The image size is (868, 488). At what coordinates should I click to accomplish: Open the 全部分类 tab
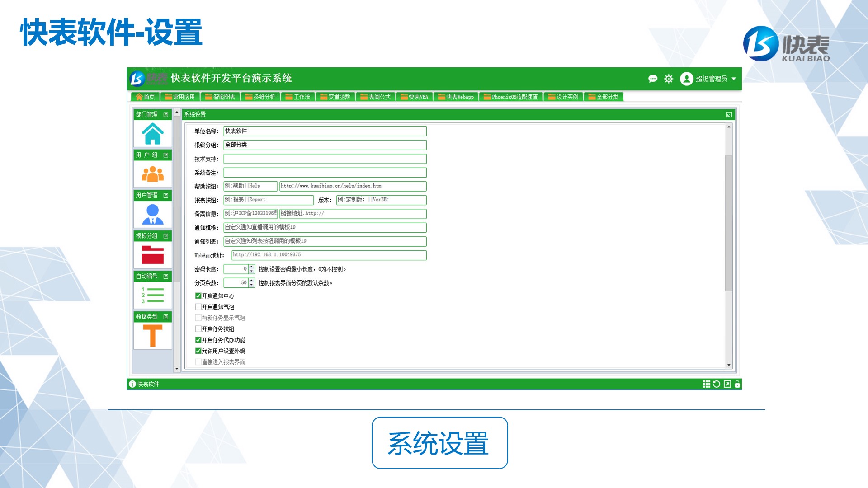[604, 97]
